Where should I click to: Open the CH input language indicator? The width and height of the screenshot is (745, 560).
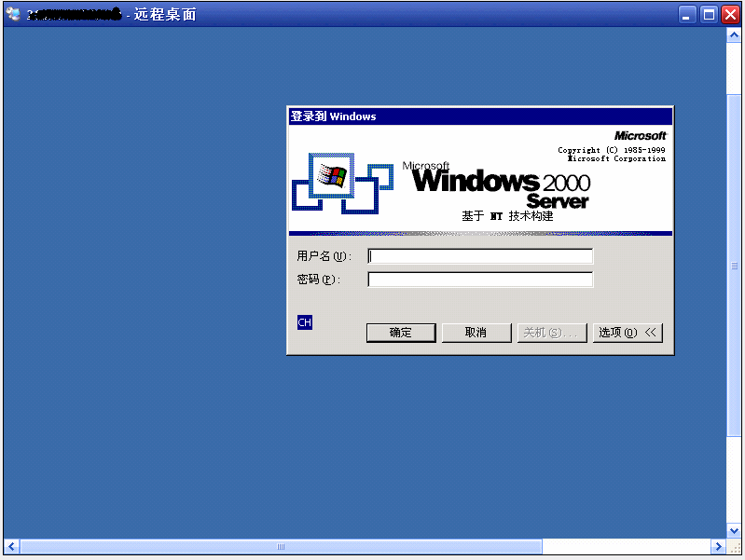[305, 322]
